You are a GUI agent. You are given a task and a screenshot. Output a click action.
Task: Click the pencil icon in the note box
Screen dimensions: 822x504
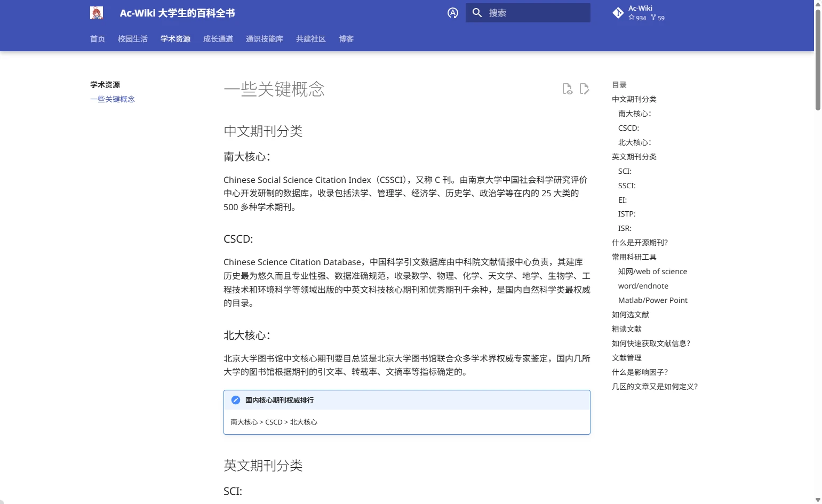(x=236, y=400)
